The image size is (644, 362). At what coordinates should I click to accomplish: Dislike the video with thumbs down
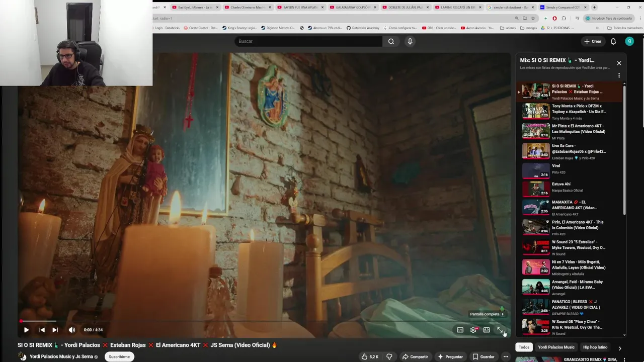(389, 356)
